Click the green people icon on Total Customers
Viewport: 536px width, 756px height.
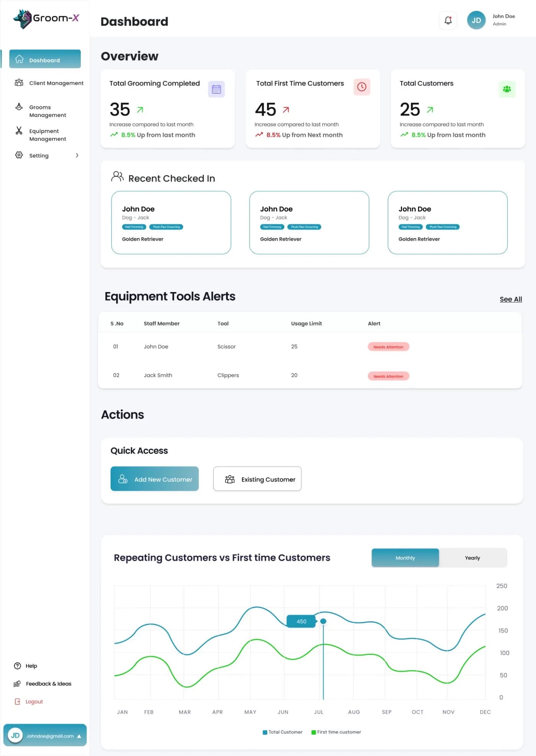tap(507, 89)
